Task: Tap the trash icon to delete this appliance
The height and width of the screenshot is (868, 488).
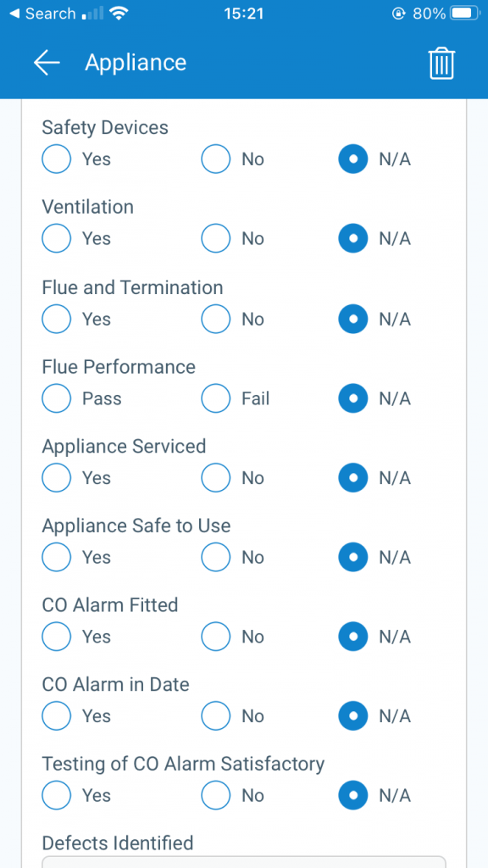Action: point(441,63)
